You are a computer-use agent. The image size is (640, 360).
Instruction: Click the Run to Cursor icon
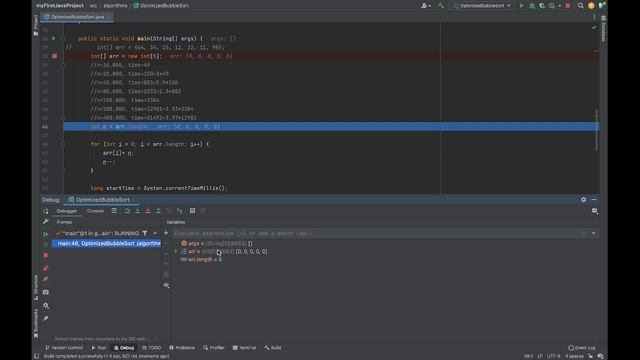click(180, 211)
